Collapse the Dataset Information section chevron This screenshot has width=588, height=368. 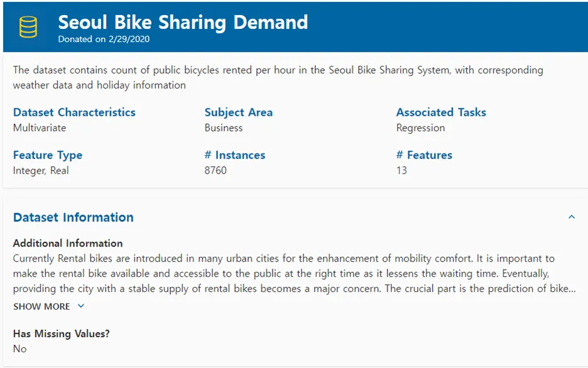point(572,217)
